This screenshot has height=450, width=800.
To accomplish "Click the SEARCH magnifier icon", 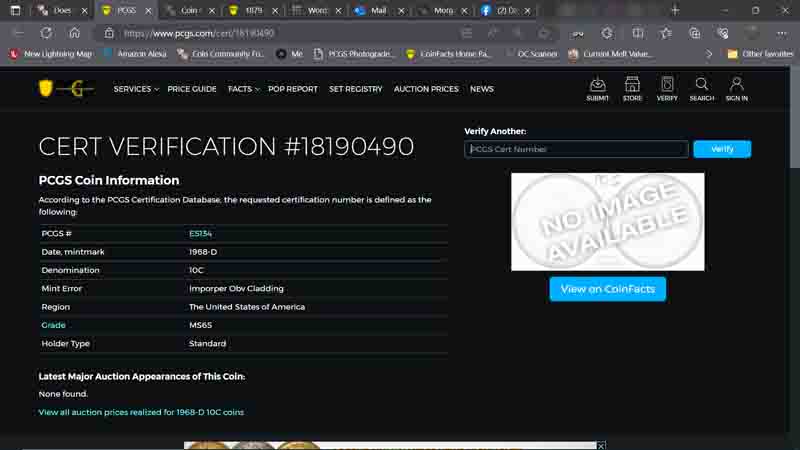I will (x=702, y=89).
